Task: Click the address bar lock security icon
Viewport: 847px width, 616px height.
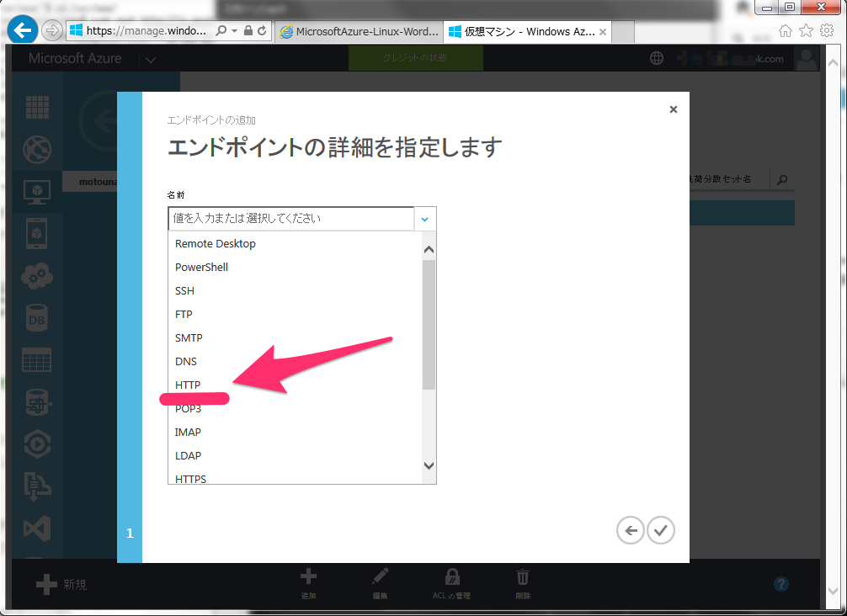Action: point(248,31)
